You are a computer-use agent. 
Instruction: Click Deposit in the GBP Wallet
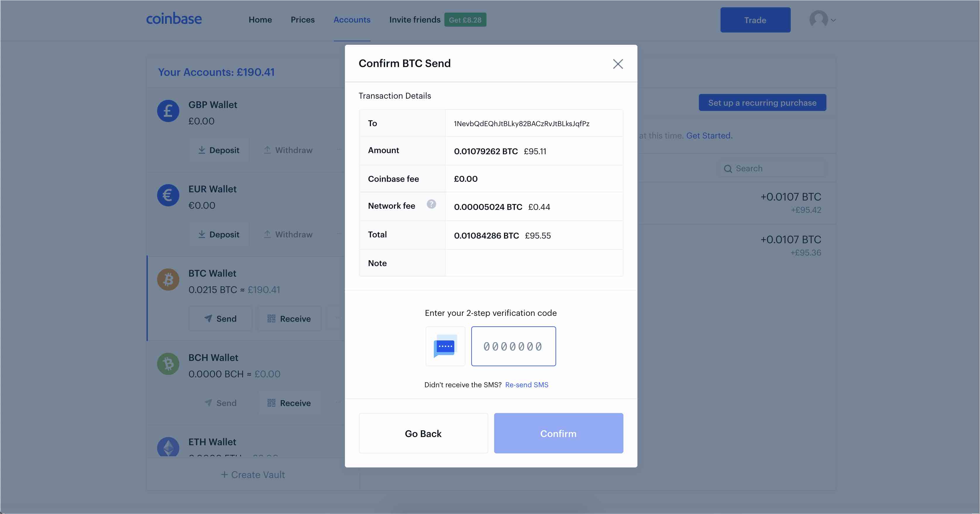pyautogui.click(x=219, y=150)
